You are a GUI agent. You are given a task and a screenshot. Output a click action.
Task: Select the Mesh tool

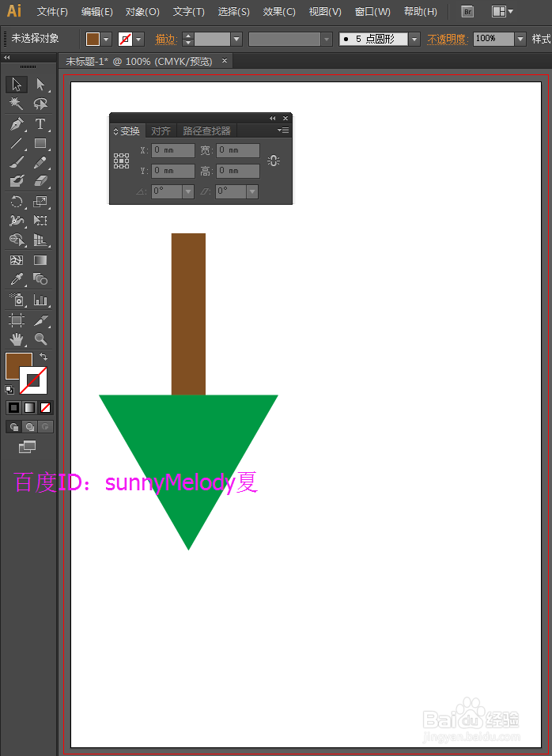click(17, 260)
